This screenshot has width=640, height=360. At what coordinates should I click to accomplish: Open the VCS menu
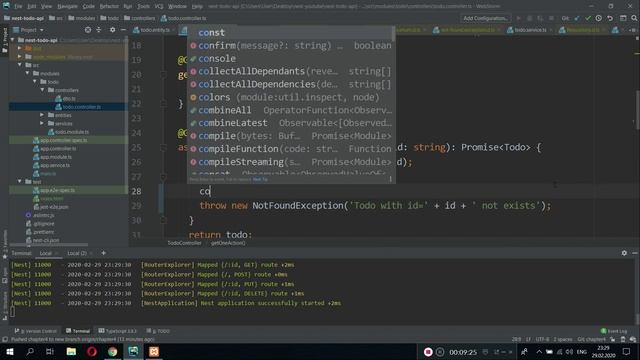point(159,6)
